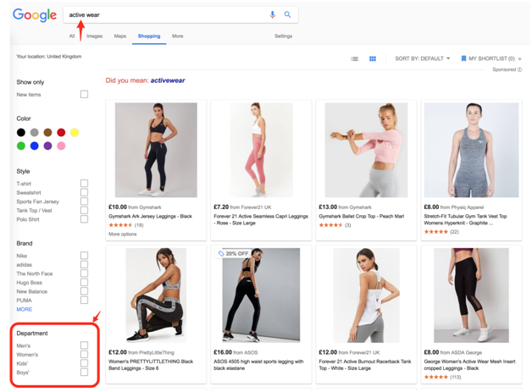Expand the My Shortlist dropdown arrow
The image size is (532, 392).
click(520, 59)
